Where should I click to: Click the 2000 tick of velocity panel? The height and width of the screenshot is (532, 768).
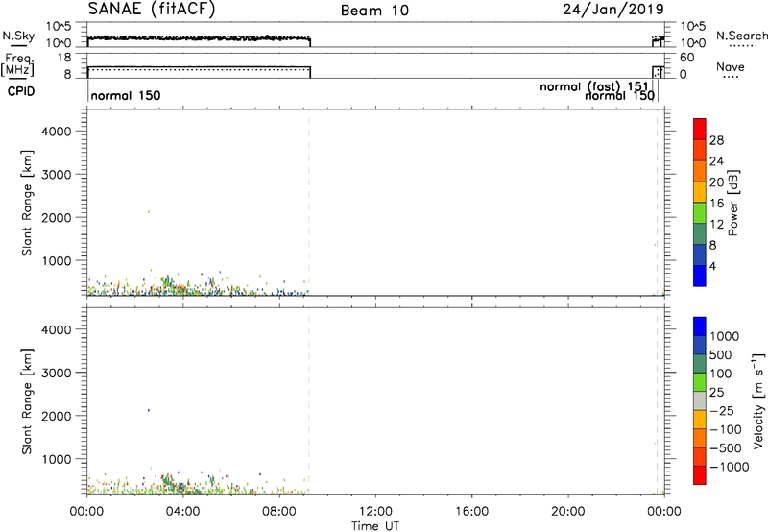[x=57, y=416]
